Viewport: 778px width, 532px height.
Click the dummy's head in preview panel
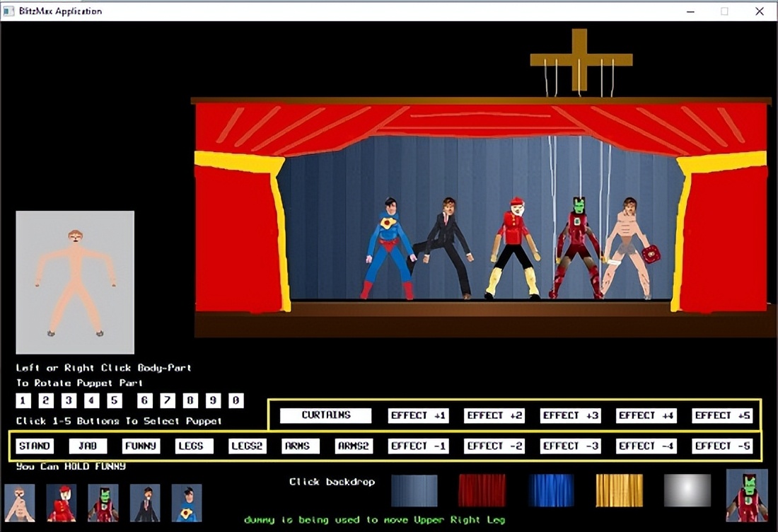[x=75, y=236]
